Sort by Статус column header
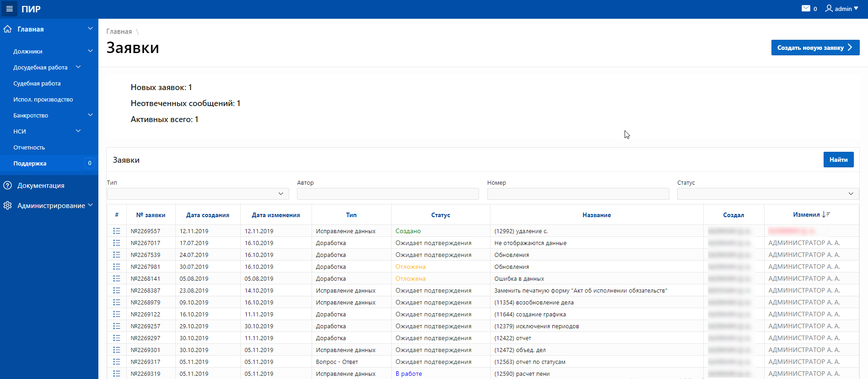 pos(441,215)
